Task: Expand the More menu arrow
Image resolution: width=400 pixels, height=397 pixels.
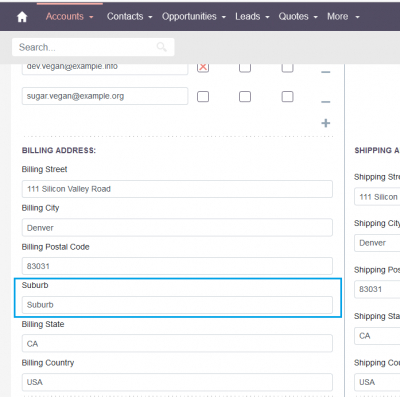Action: click(357, 17)
